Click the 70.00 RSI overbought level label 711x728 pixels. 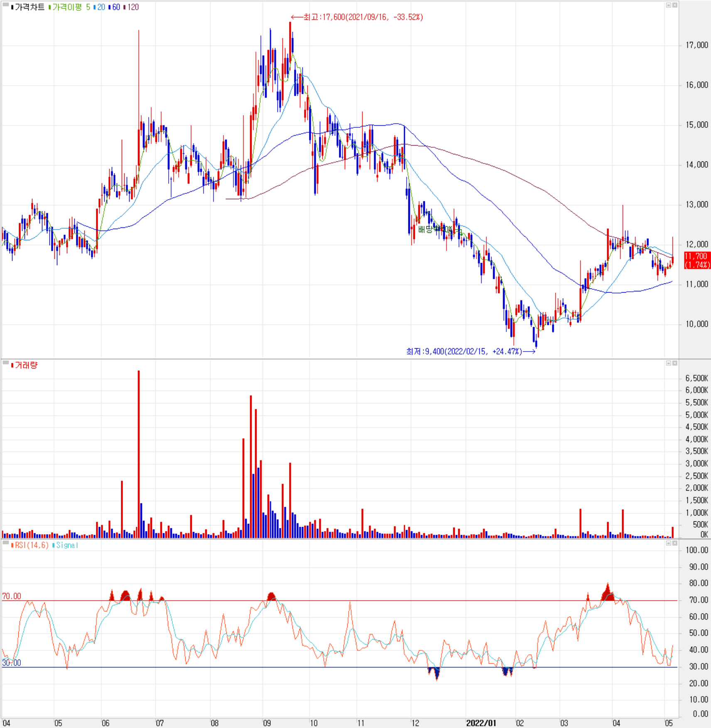pos(12,596)
